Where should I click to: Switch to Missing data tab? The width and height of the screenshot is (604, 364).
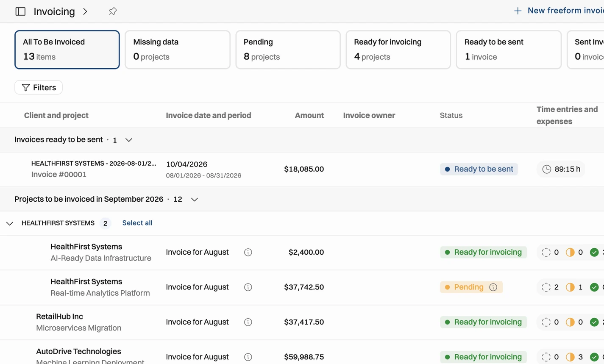point(178,50)
